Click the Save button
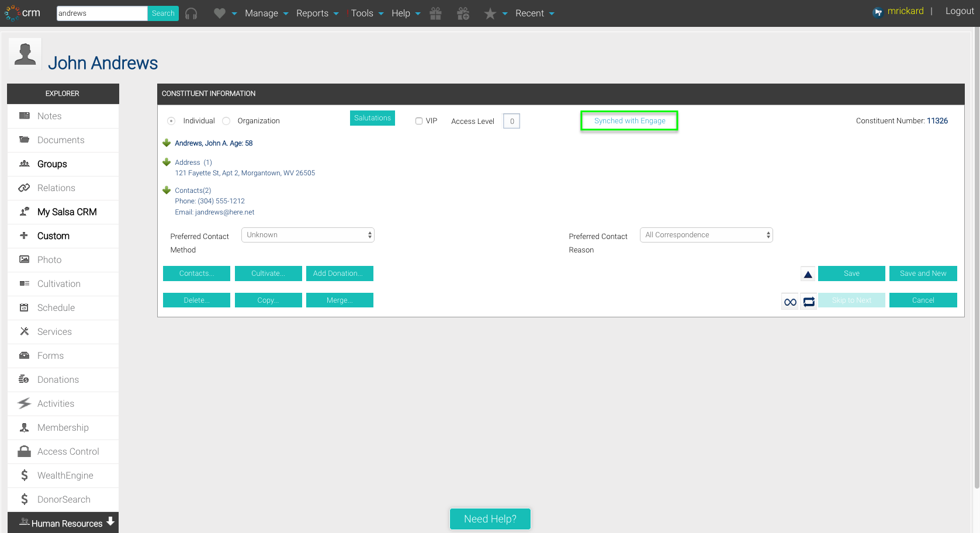 coord(851,274)
